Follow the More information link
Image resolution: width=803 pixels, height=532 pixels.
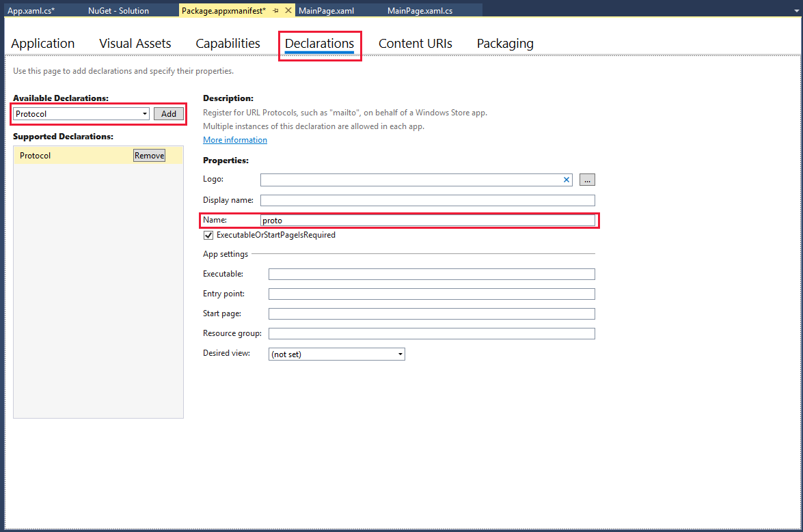[x=235, y=139]
